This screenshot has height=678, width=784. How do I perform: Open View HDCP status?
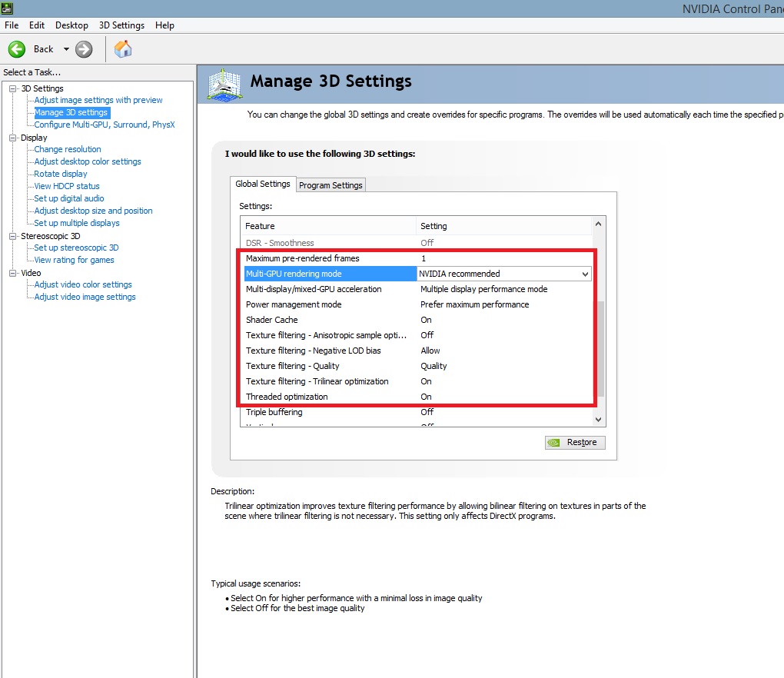(x=67, y=186)
